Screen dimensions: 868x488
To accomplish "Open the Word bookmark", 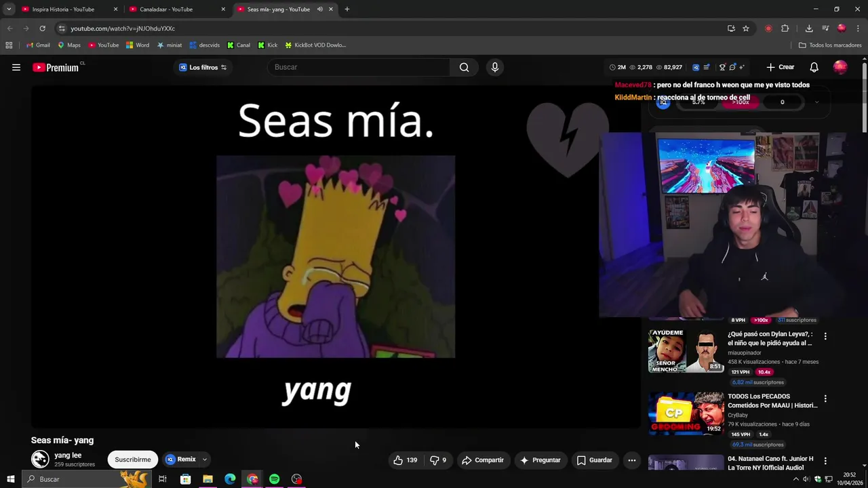I will pyautogui.click(x=138, y=45).
